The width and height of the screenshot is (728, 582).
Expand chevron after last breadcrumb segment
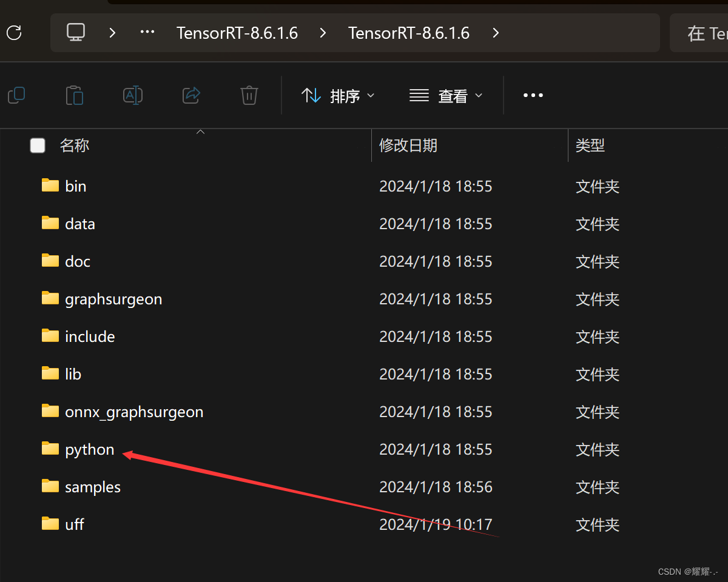tap(496, 33)
